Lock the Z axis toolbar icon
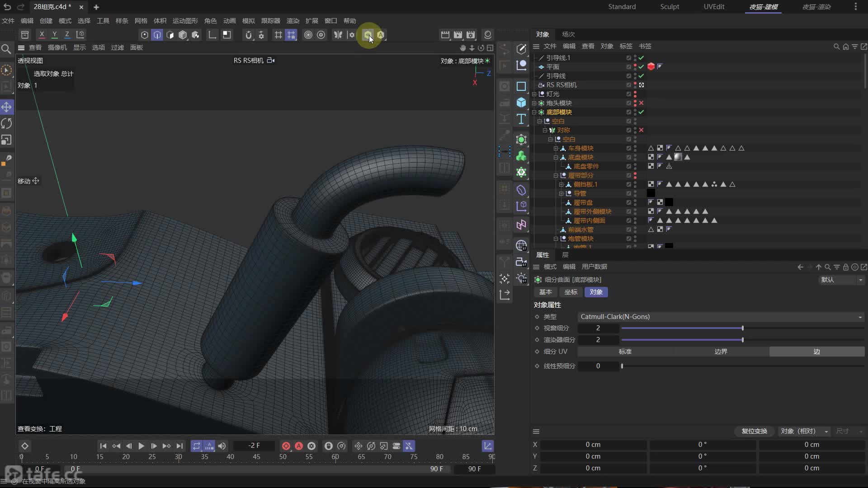This screenshot has width=868, height=488. (67, 35)
